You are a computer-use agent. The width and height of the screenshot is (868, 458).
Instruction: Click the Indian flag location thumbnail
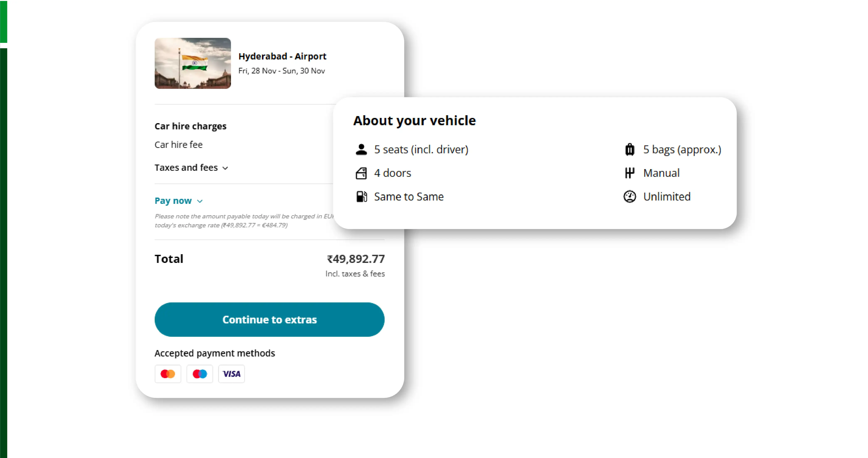pyautogui.click(x=193, y=63)
